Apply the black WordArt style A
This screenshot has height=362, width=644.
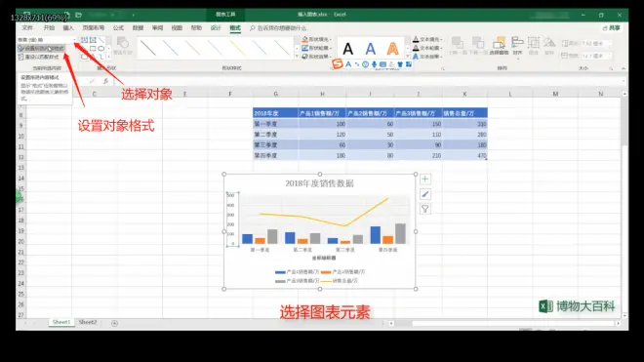pos(348,49)
